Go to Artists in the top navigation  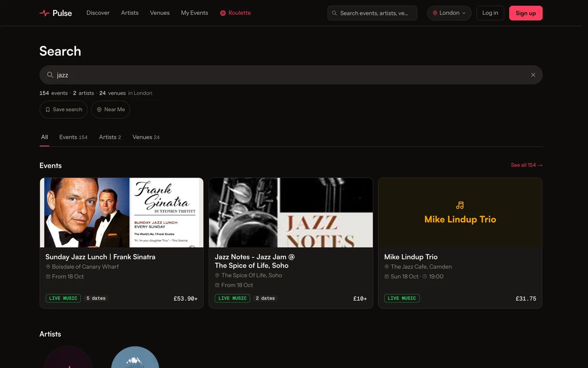click(x=130, y=13)
